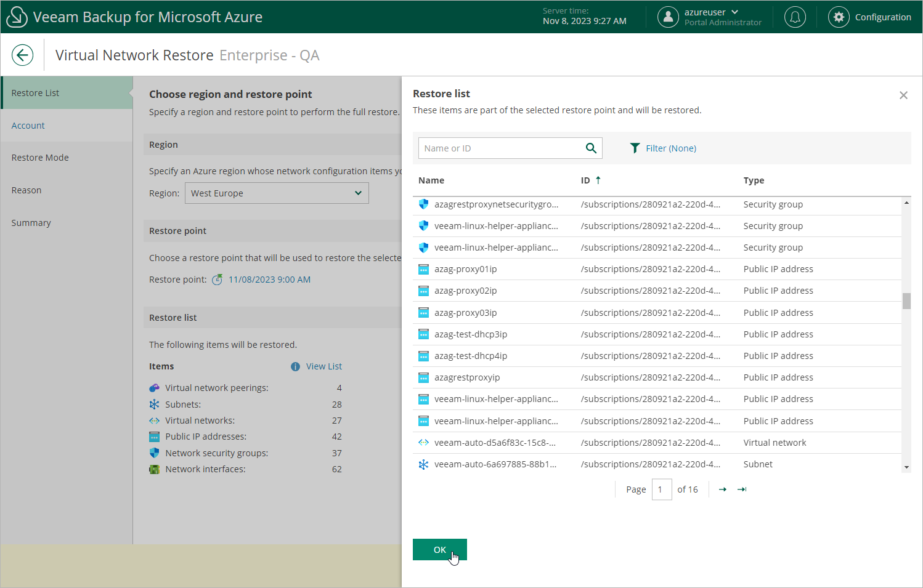Click the Virtual networks icon in Items
This screenshot has width=923, height=588.
coord(154,421)
